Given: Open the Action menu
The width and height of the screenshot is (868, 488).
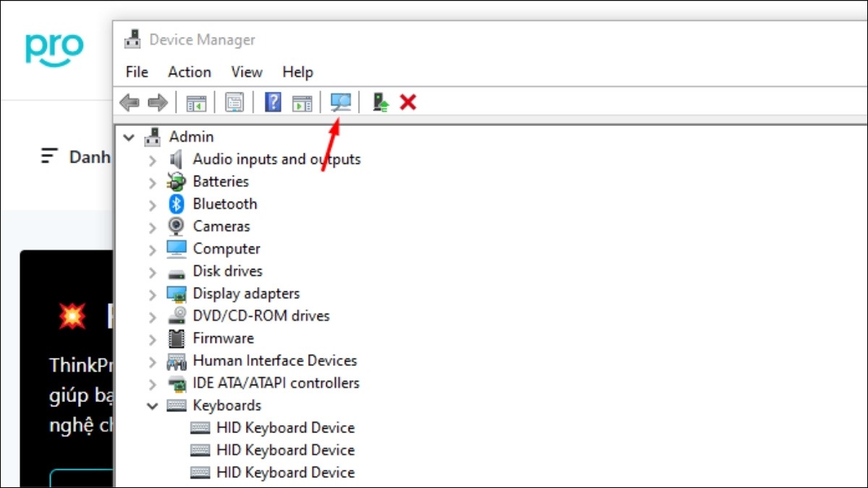Looking at the screenshot, I should (190, 72).
